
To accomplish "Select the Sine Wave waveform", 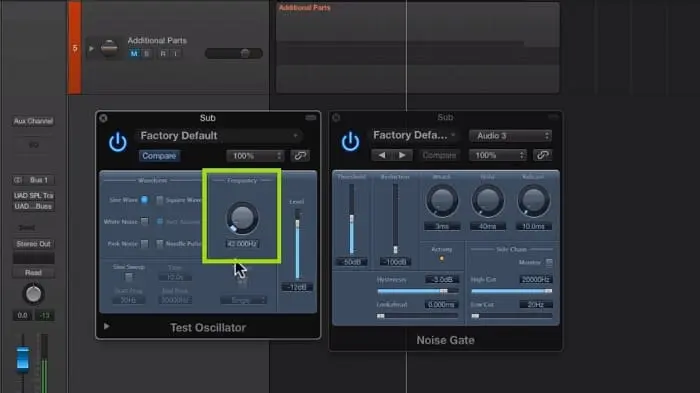I will [144, 200].
